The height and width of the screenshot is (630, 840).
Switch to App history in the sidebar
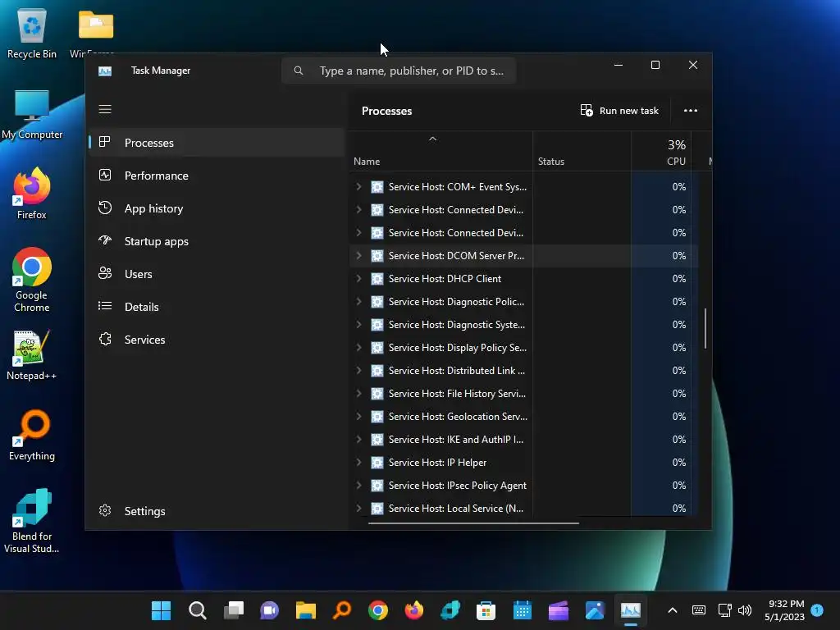(x=217, y=208)
